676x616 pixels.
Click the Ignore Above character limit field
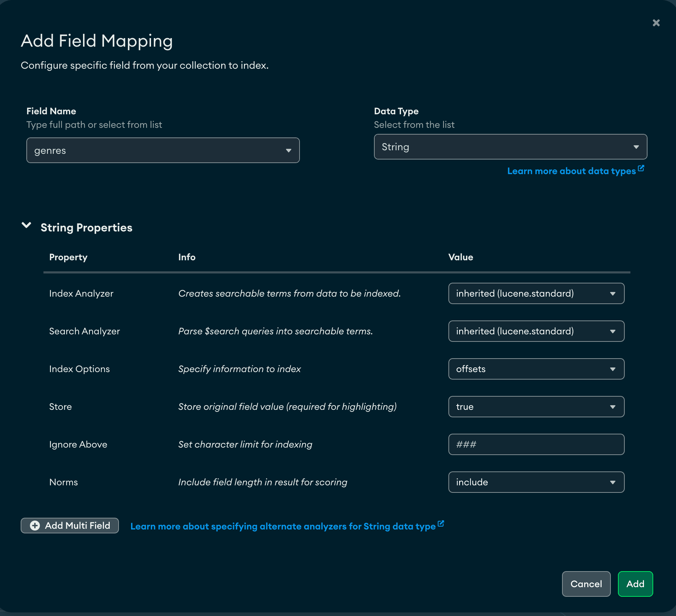[536, 444]
